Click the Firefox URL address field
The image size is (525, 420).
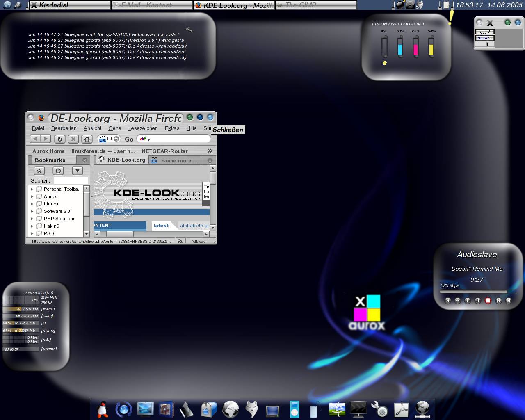[110, 139]
